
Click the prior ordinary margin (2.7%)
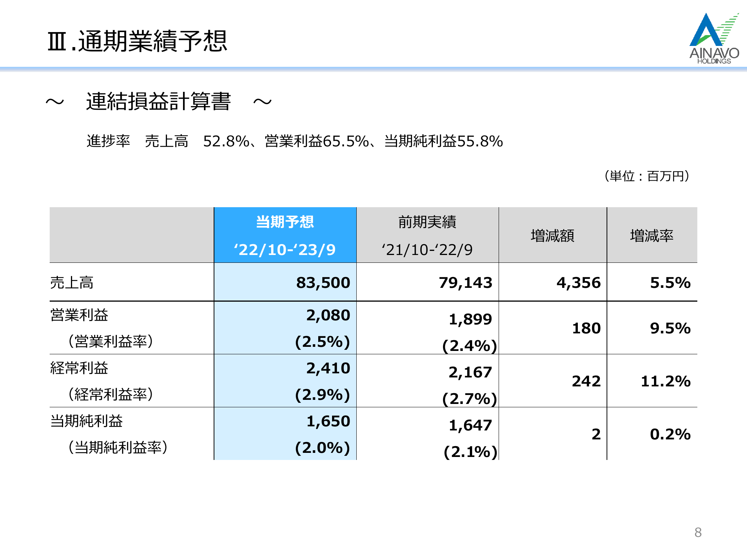(x=469, y=399)
